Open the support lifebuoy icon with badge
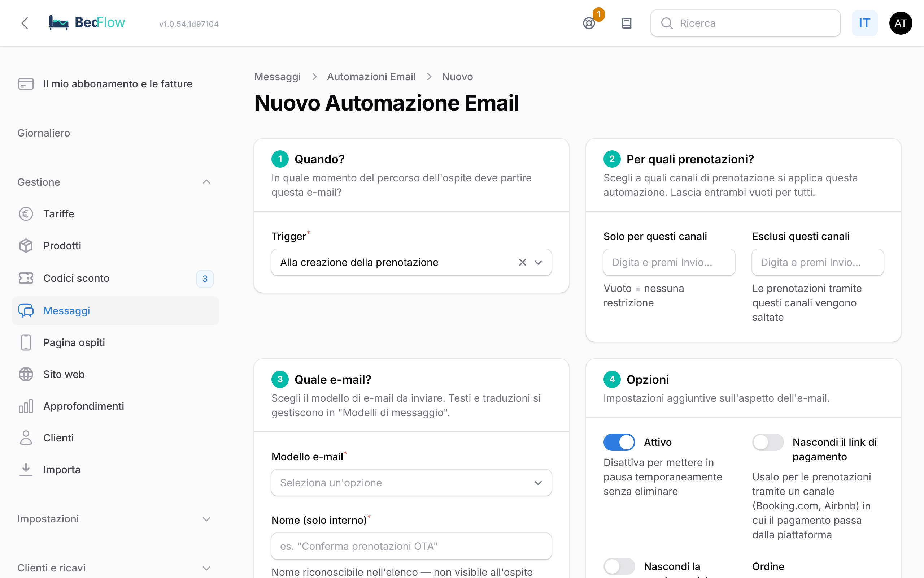Screen dimensions: 924x578 (589, 23)
